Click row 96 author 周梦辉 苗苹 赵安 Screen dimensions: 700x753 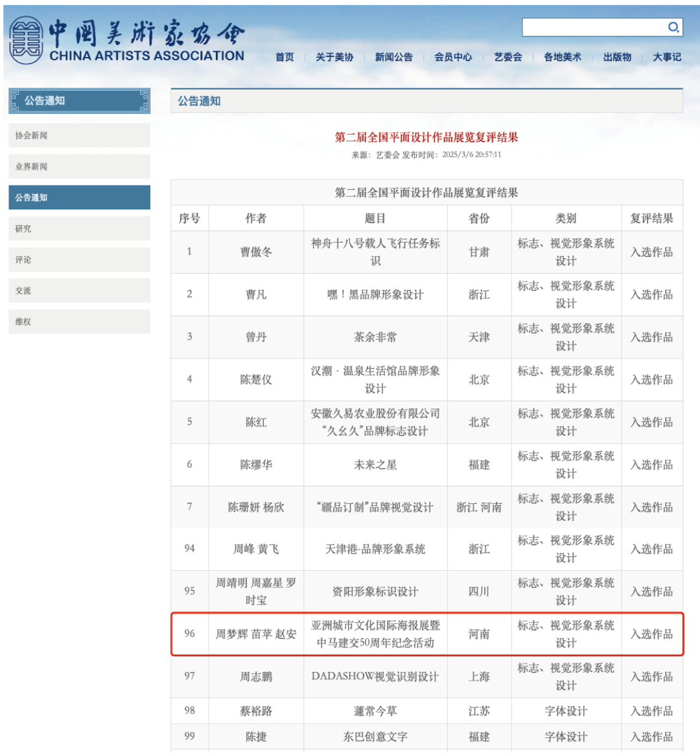coord(256,634)
